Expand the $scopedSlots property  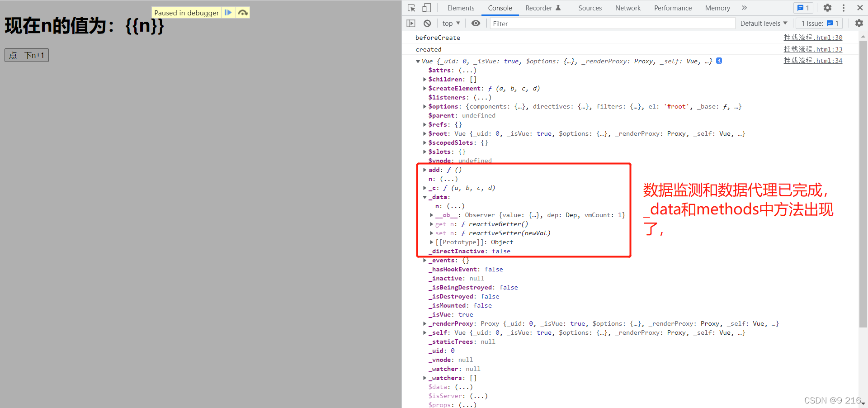[x=425, y=143]
